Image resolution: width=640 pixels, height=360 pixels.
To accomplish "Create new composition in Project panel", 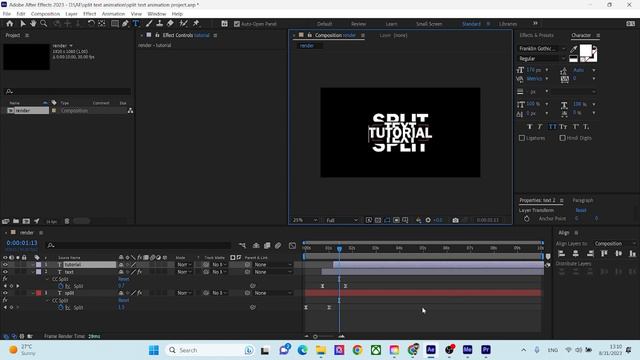I will point(26,221).
